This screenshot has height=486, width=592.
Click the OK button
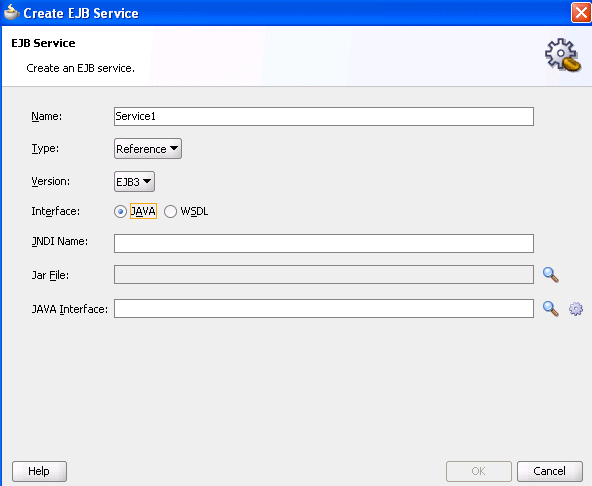pyautogui.click(x=479, y=471)
